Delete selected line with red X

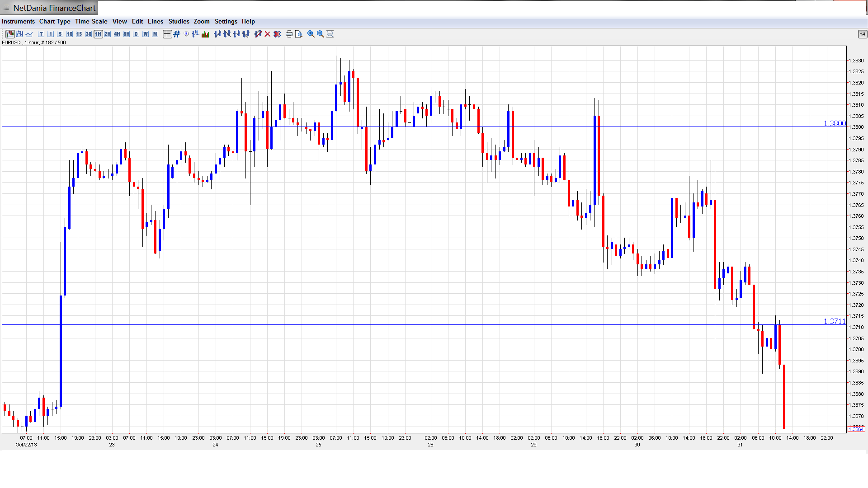[x=268, y=34]
